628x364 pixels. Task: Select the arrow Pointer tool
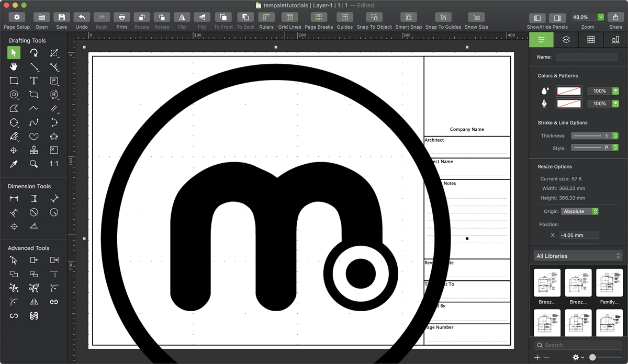[x=14, y=53]
